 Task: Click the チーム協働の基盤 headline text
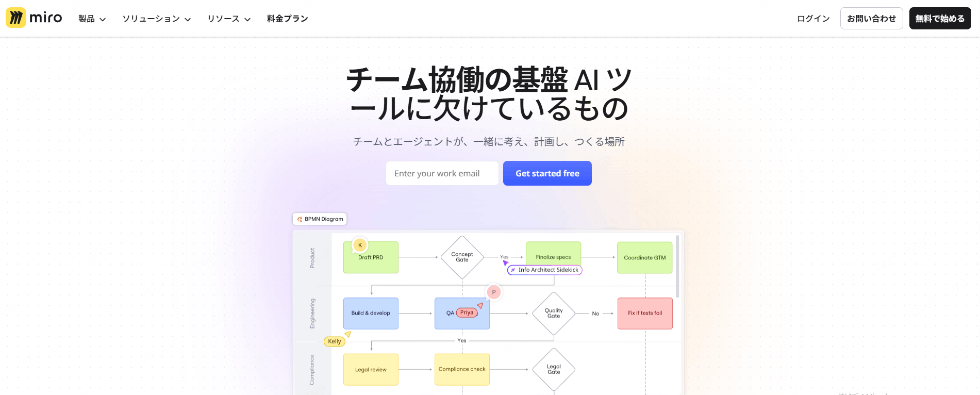click(457, 80)
